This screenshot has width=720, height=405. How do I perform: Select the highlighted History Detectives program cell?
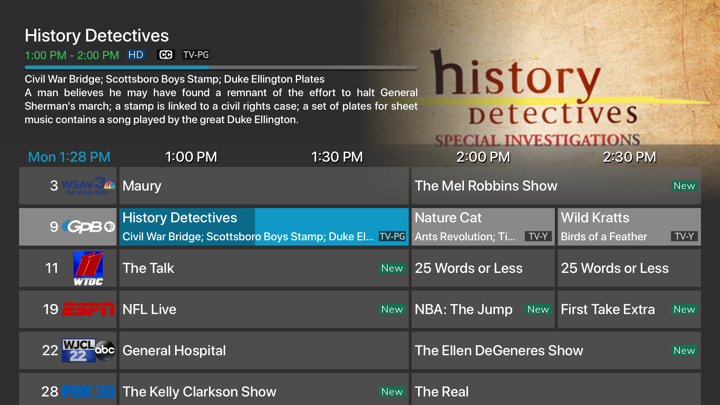(x=264, y=227)
